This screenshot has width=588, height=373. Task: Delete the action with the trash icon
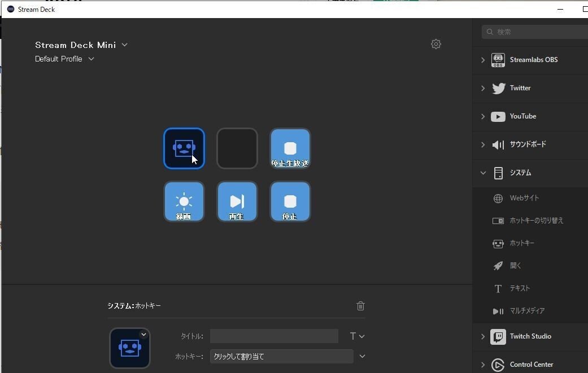(x=360, y=306)
